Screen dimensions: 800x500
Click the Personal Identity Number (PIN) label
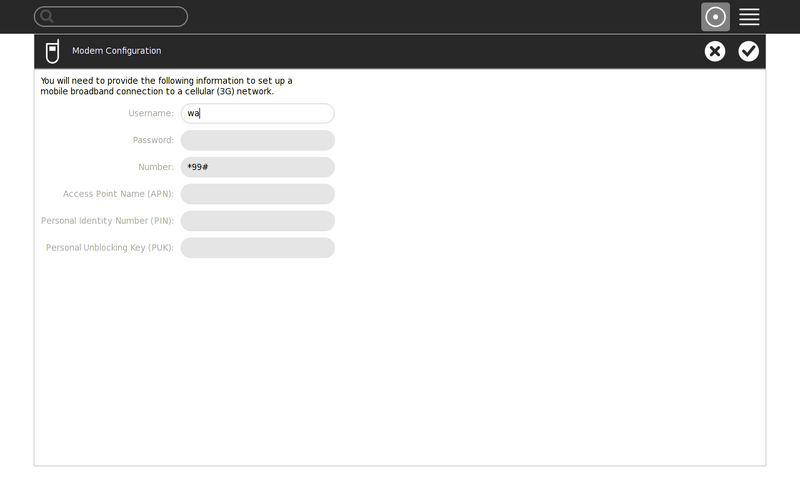[x=108, y=220]
